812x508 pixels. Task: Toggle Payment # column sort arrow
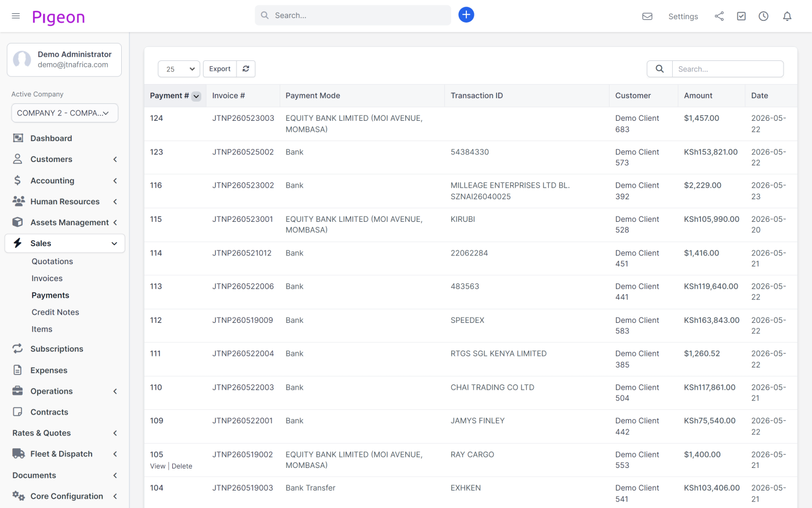196,96
